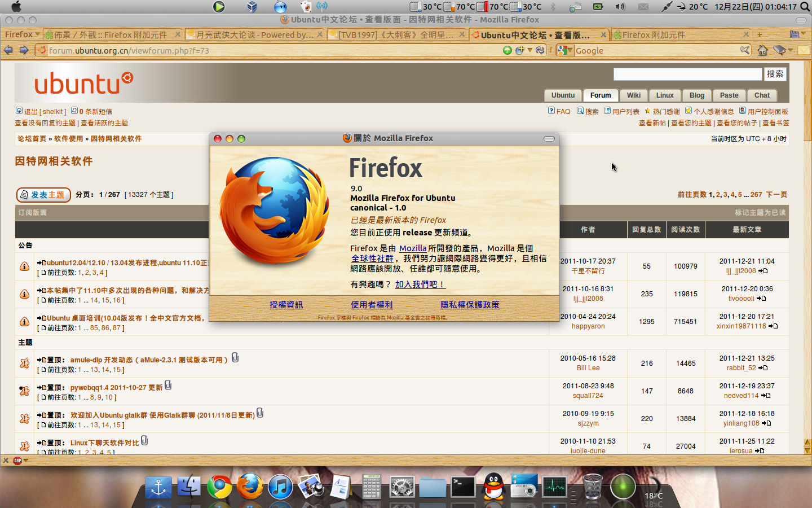Switch to the TVB1997 大刺客 tab
Viewport: 812px width, 508px height.
coord(397,34)
